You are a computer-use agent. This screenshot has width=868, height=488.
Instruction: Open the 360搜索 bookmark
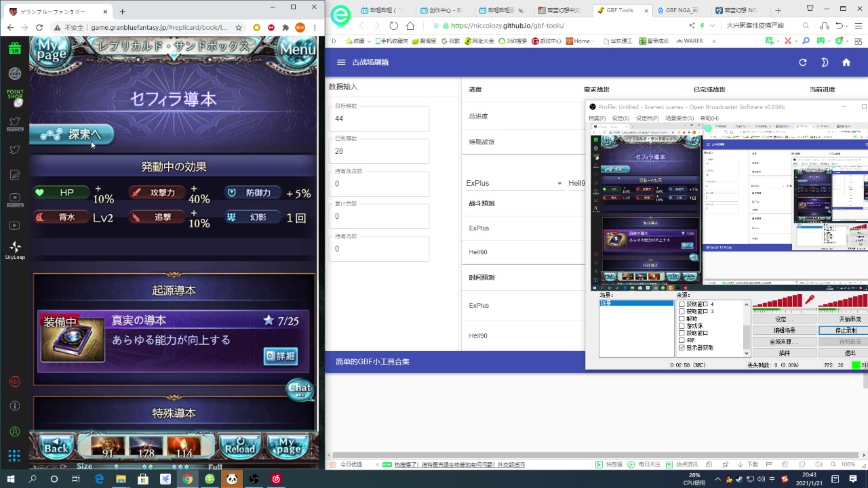coord(512,41)
